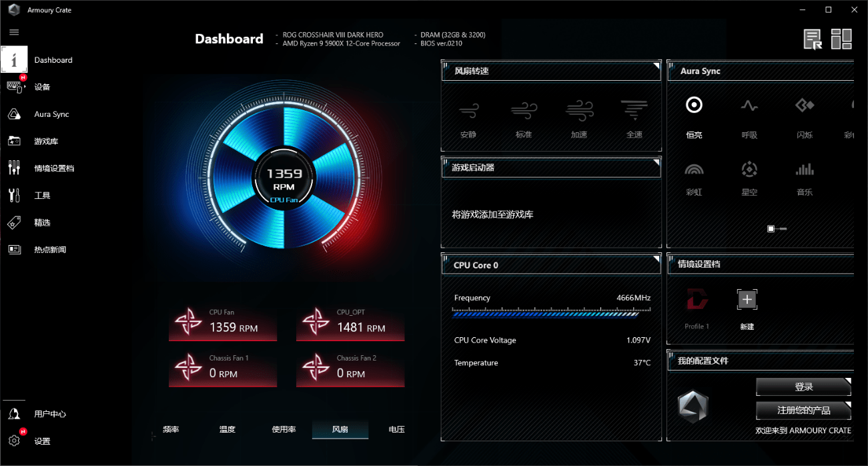Open 用户中心 user center icon
This screenshot has width=868, height=466.
pos(14,414)
